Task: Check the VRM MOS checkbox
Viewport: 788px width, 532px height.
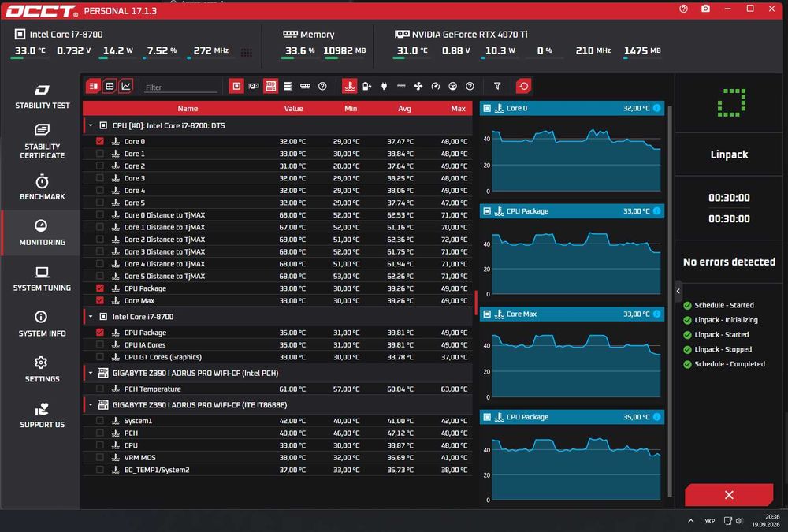Action: pyautogui.click(x=100, y=458)
